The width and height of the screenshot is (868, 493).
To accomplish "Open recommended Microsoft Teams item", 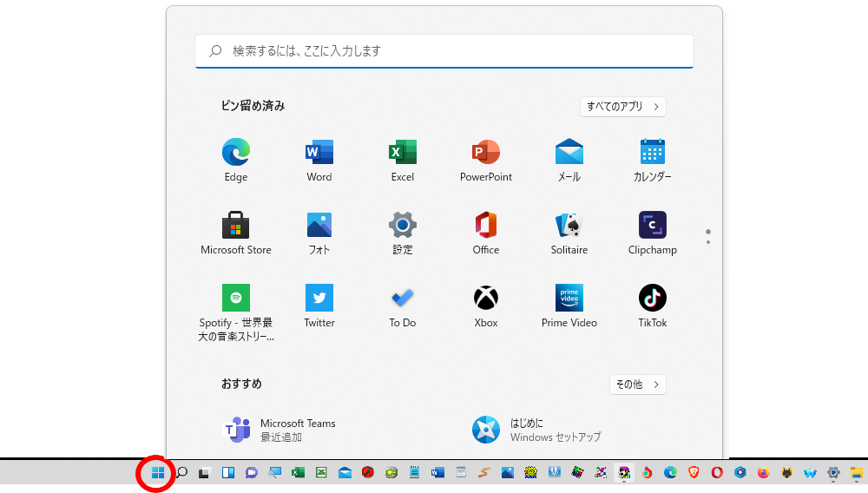I will [279, 430].
